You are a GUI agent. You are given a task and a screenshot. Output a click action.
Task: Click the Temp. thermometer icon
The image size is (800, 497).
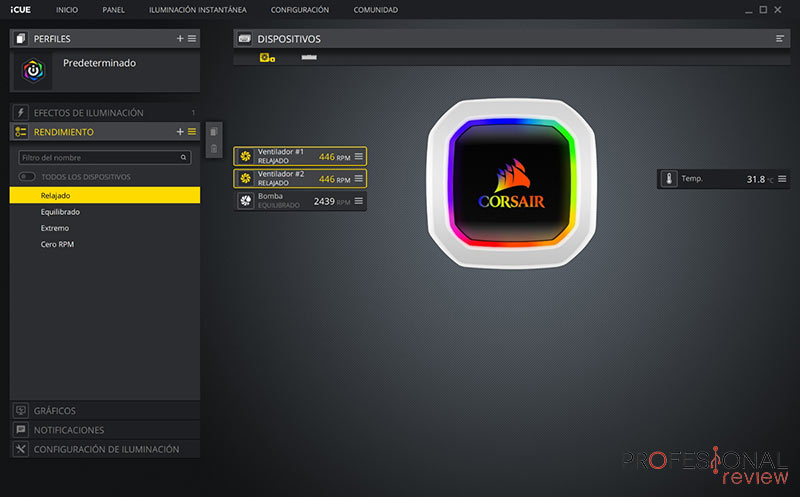click(x=669, y=179)
